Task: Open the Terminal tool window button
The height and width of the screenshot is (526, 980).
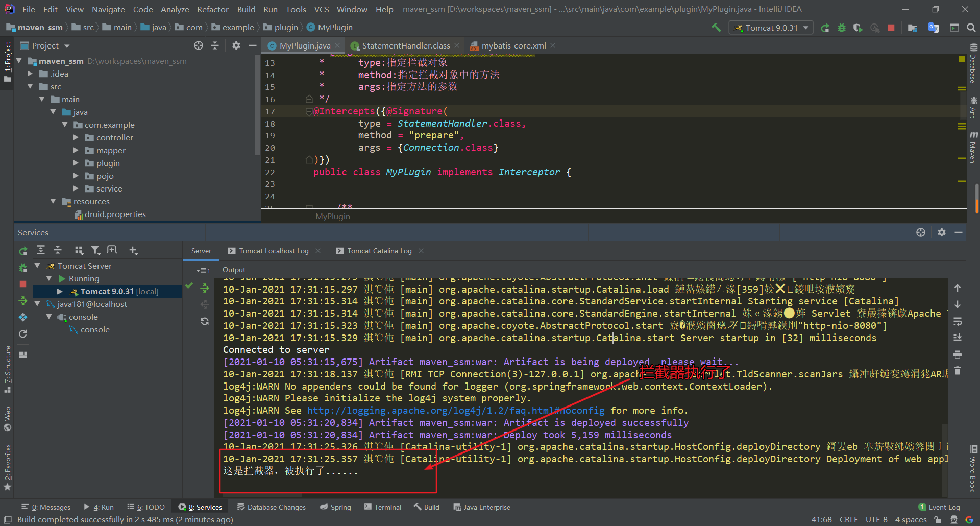Action: tap(382, 507)
